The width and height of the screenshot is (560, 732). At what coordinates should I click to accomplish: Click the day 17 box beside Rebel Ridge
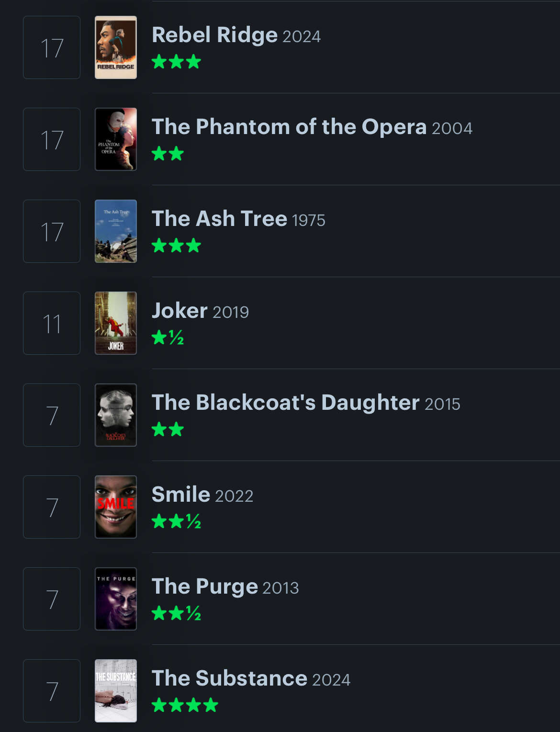point(52,47)
